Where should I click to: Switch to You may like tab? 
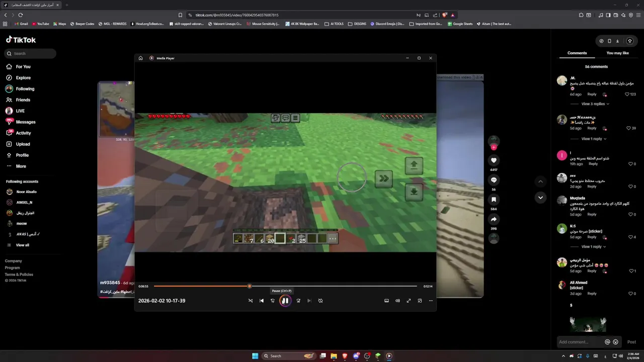coord(618,53)
